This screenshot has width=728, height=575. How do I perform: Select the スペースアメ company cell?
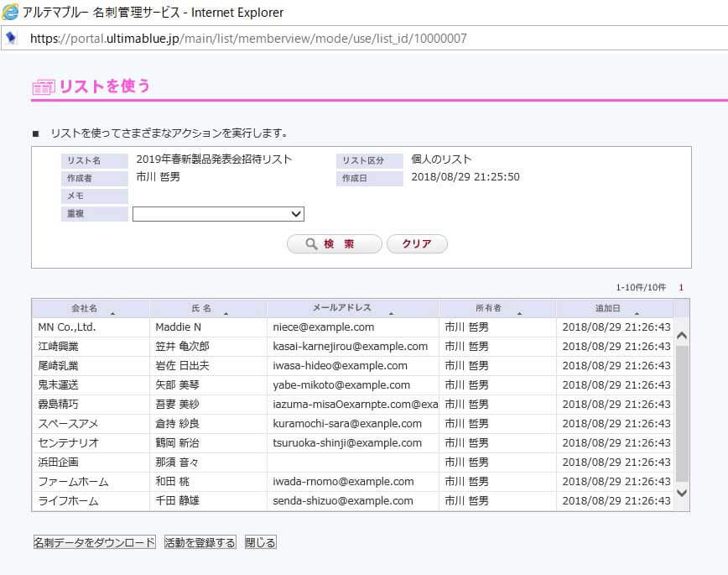coord(91,423)
